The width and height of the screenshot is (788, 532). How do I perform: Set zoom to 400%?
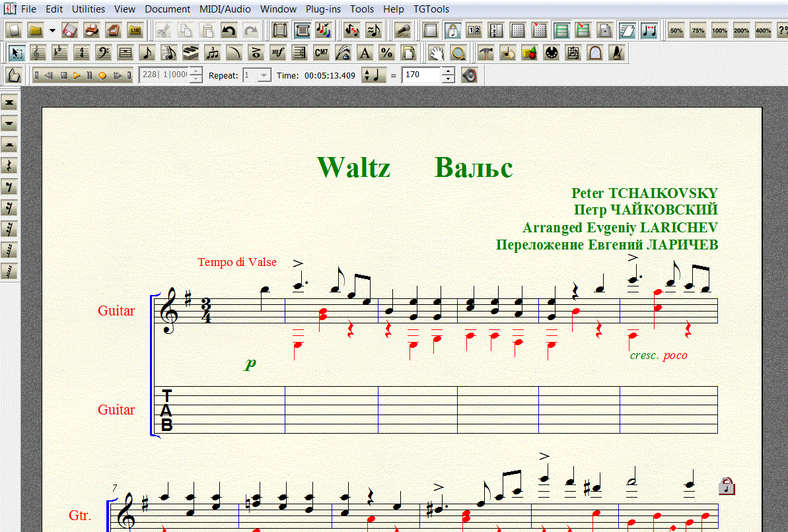point(764,30)
